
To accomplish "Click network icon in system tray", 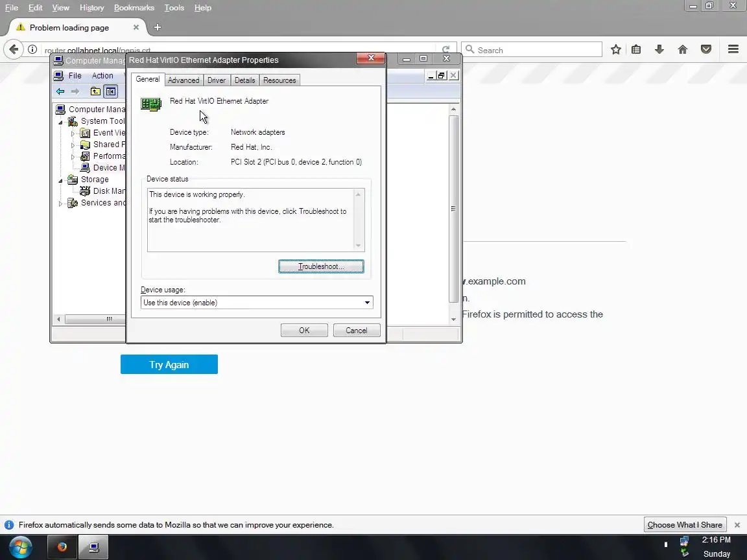I will (685, 542).
